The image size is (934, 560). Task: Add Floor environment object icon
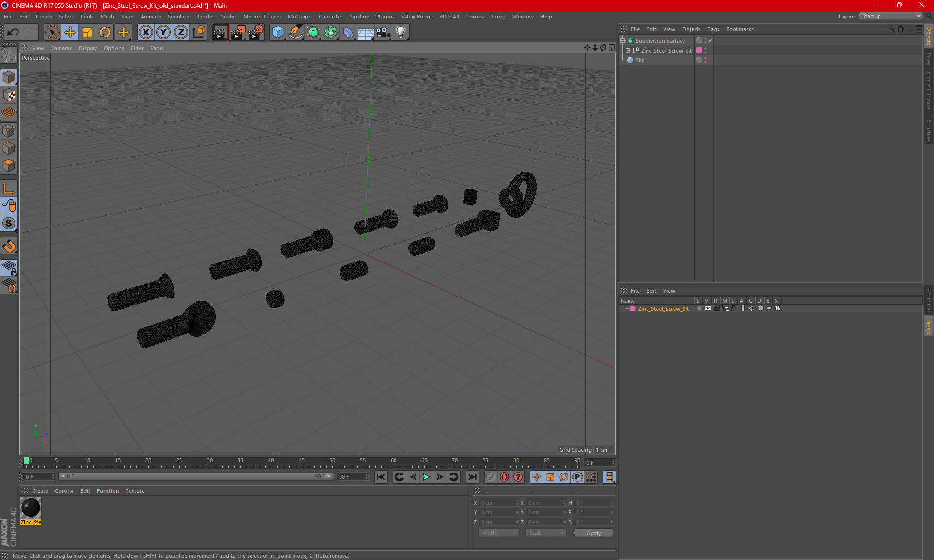click(366, 33)
